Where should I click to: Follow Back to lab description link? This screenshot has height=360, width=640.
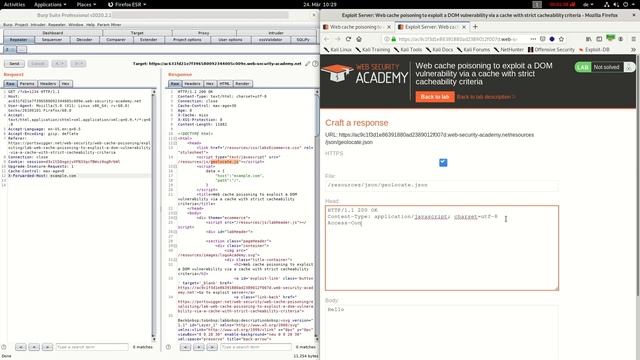tap(486, 97)
